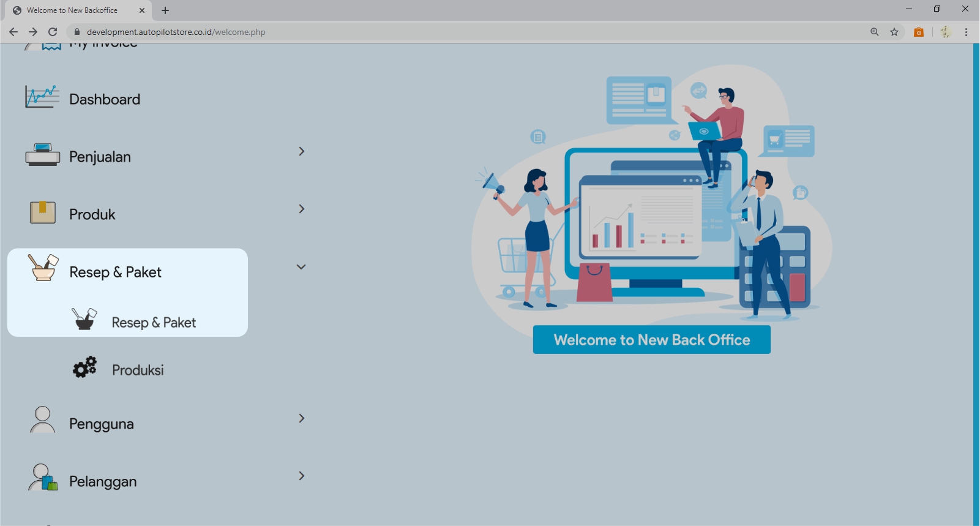Screen dimensions: 980x526
Task: Open a new browser tab
Action: point(165,10)
